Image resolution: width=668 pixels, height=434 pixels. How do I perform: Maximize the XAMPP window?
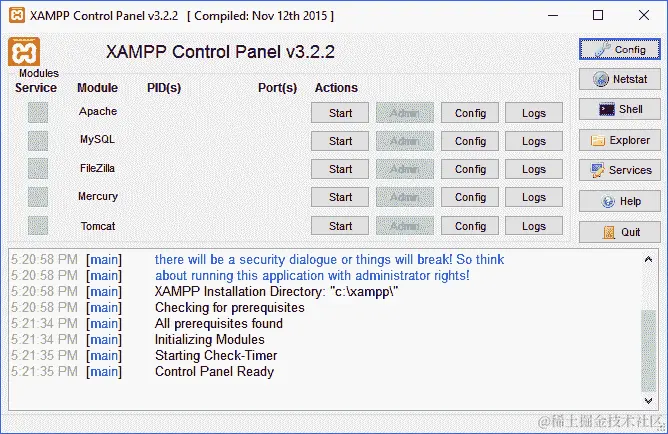tap(598, 15)
